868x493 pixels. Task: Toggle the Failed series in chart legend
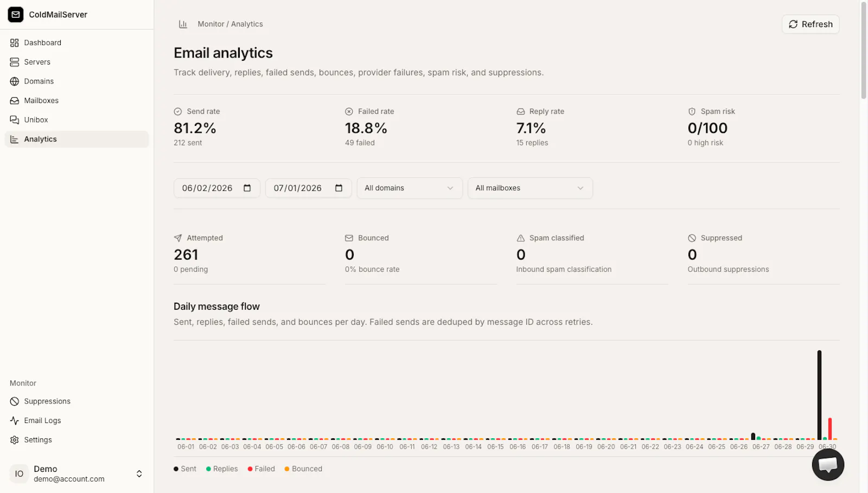click(261, 469)
